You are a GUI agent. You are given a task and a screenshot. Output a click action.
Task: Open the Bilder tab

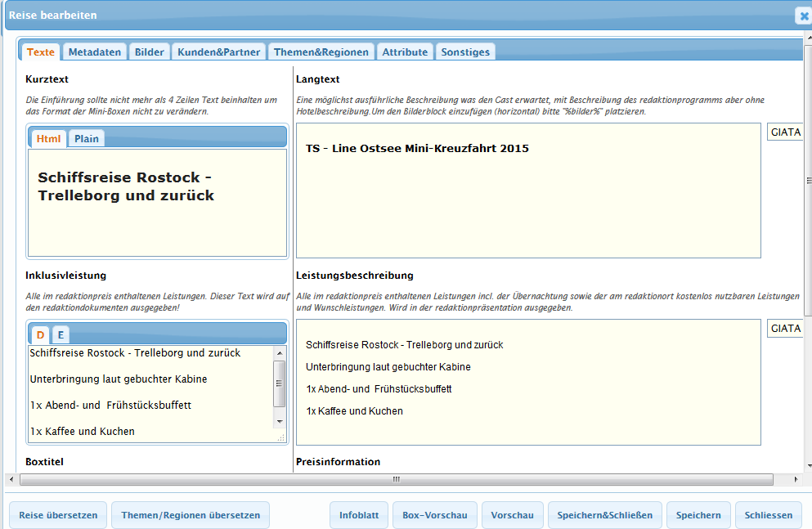tap(150, 52)
